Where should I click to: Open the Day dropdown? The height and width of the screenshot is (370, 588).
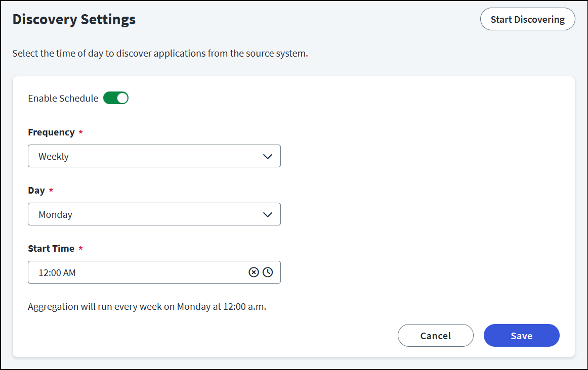(x=147, y=214)
